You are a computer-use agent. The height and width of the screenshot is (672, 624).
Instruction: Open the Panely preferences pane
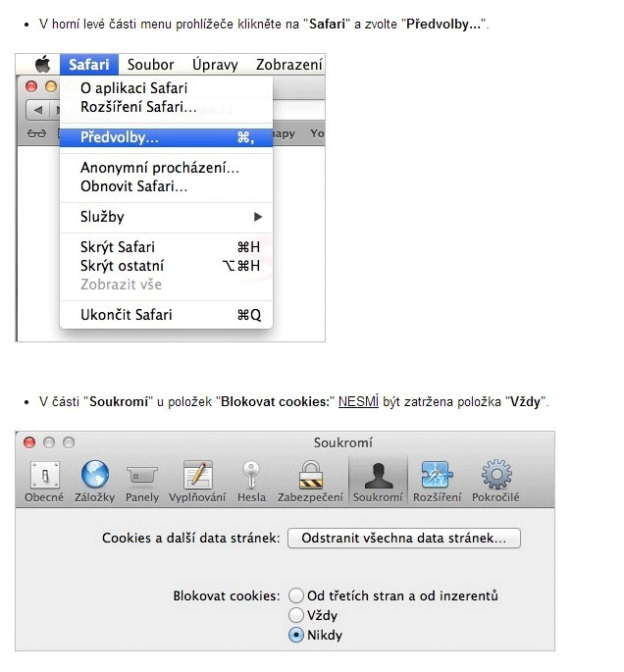(142, 482)
